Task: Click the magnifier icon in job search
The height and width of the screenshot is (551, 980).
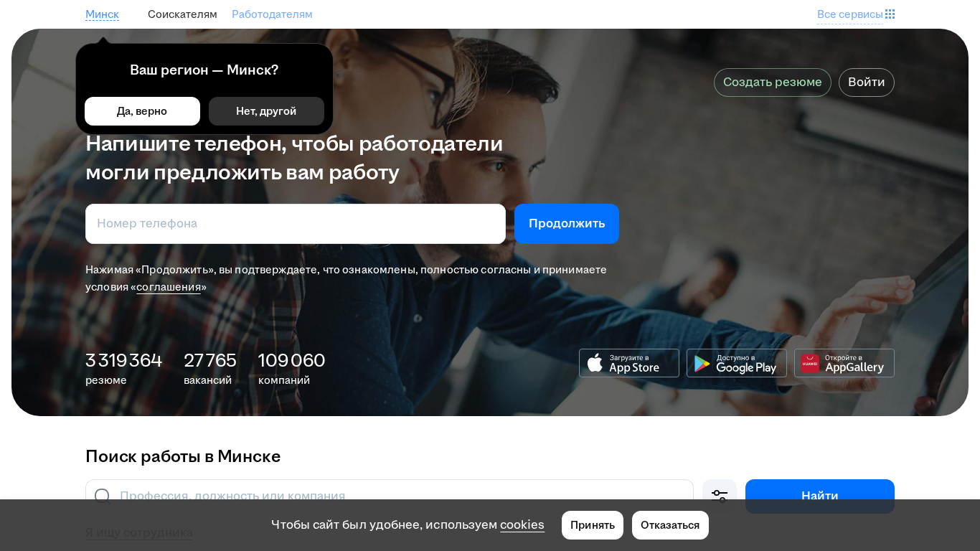Action: click(x=103, y=496)
